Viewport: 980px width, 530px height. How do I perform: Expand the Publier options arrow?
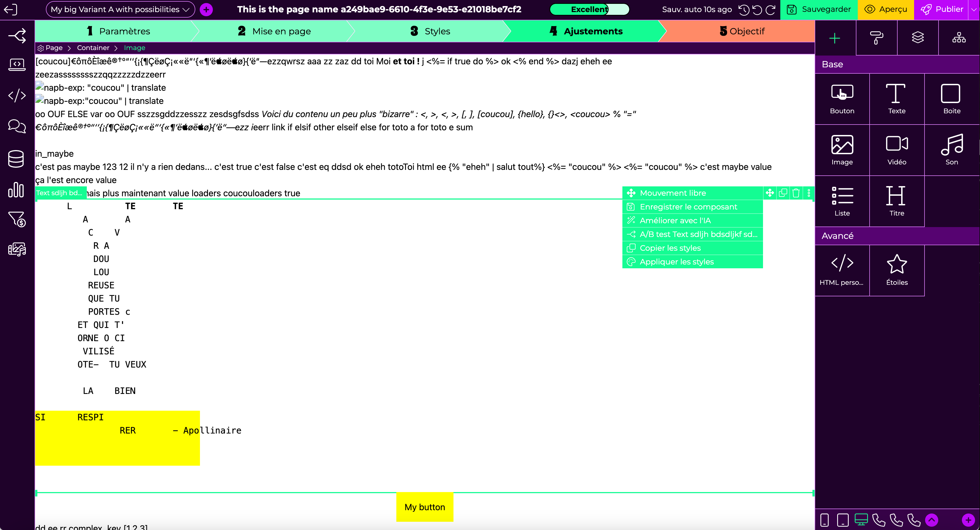tap(974, 10)
